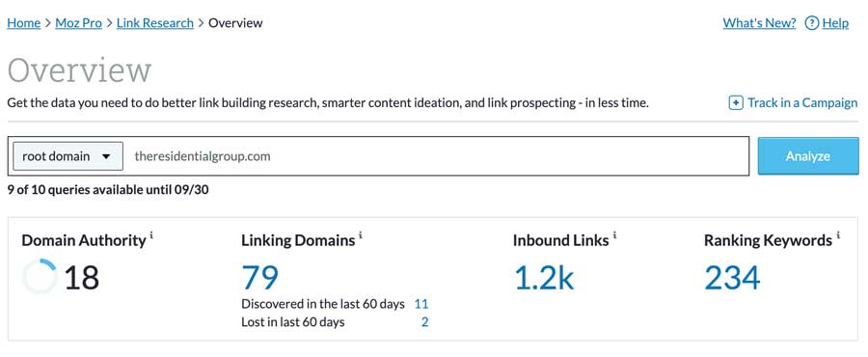Navigate to Link Research breadcrumb
The width and height of the screenshot is (868, 357).
[155, 23]
